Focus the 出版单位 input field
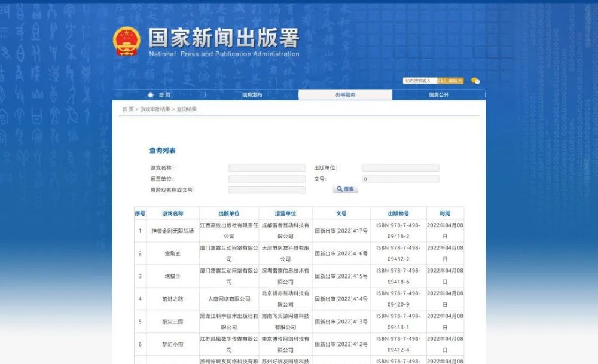 pos(401,168)
